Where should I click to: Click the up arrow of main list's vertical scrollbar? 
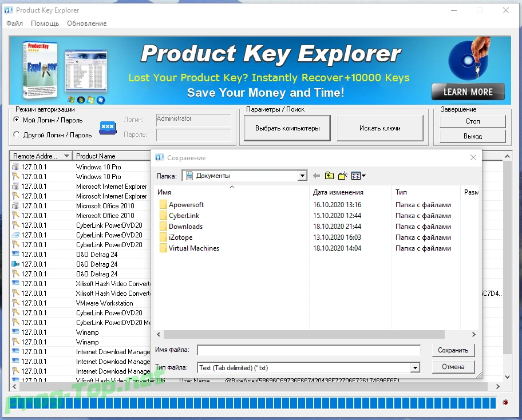click(507, 156)
